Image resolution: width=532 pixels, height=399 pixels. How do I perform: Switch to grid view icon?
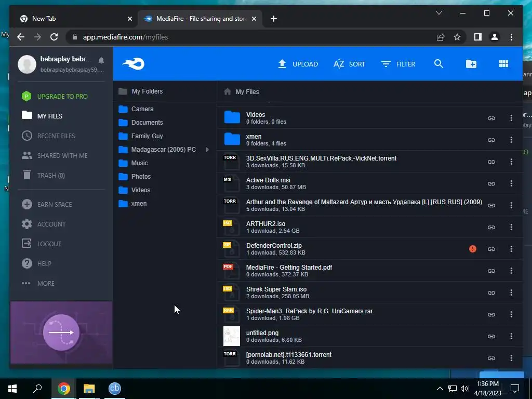tap(503, 64)
